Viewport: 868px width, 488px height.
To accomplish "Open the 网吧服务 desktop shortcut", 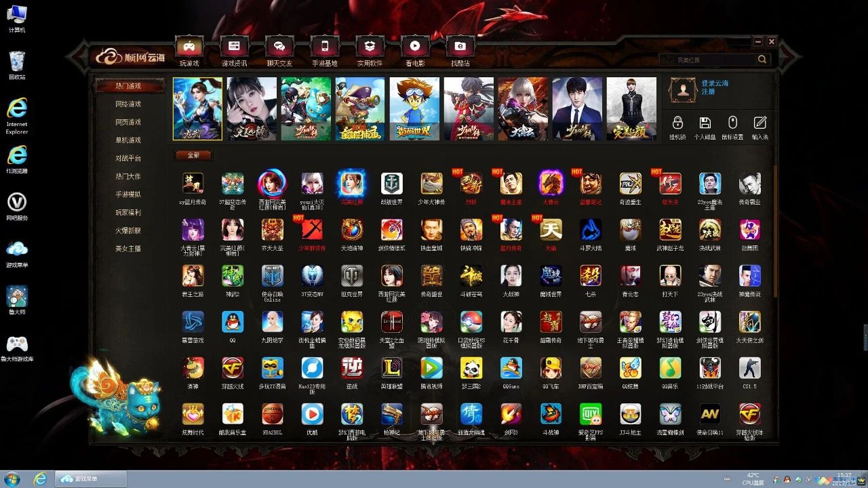I will pos(17,206).
